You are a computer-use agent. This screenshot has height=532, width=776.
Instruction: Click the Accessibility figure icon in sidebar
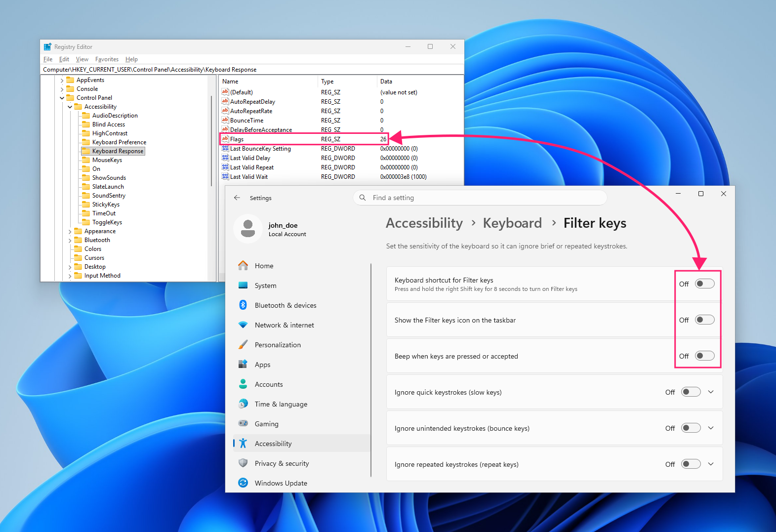243,444
